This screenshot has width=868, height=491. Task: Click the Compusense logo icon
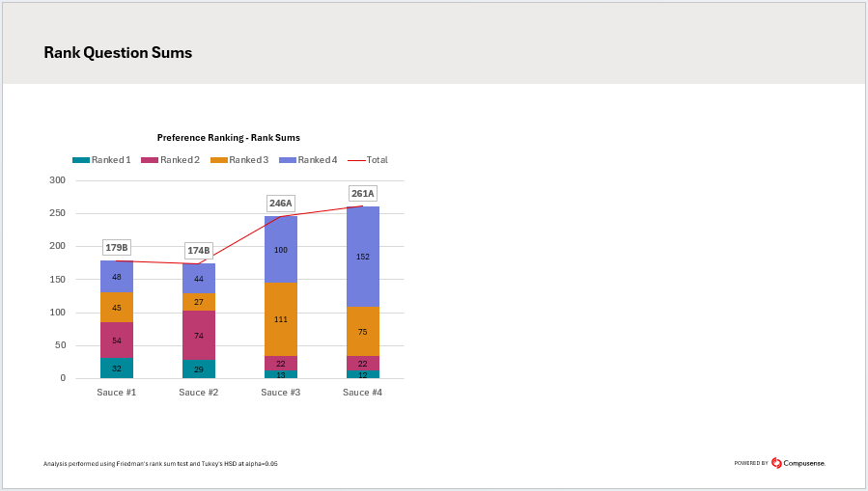(x=775, y=463)
